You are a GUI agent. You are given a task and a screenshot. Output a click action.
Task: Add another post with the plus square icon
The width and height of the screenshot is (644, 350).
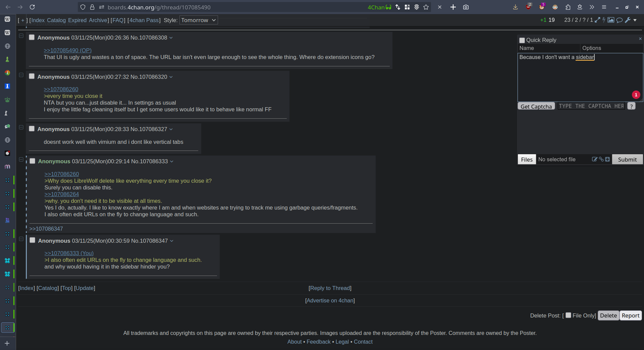pyautogui.click(x=607, y=159)
